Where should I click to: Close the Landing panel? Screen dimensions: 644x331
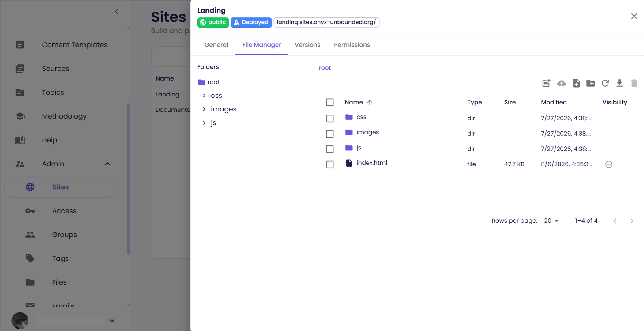click(634, 16)
